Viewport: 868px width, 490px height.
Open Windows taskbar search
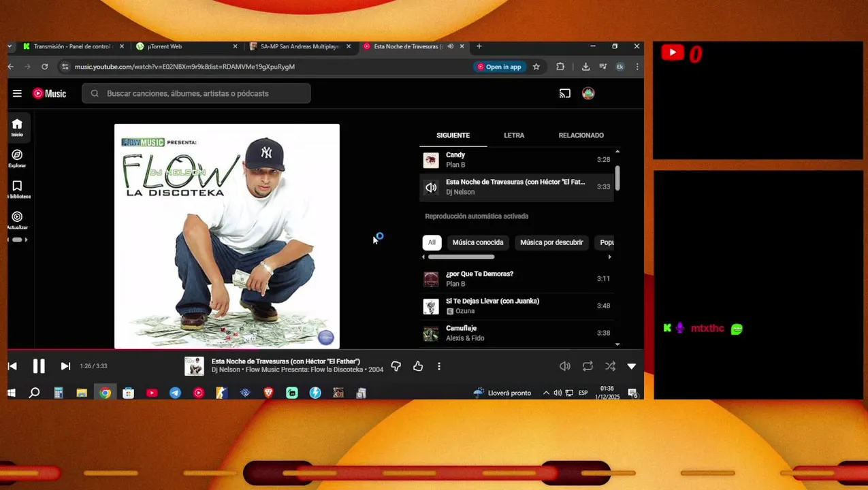tap(34, 393)
